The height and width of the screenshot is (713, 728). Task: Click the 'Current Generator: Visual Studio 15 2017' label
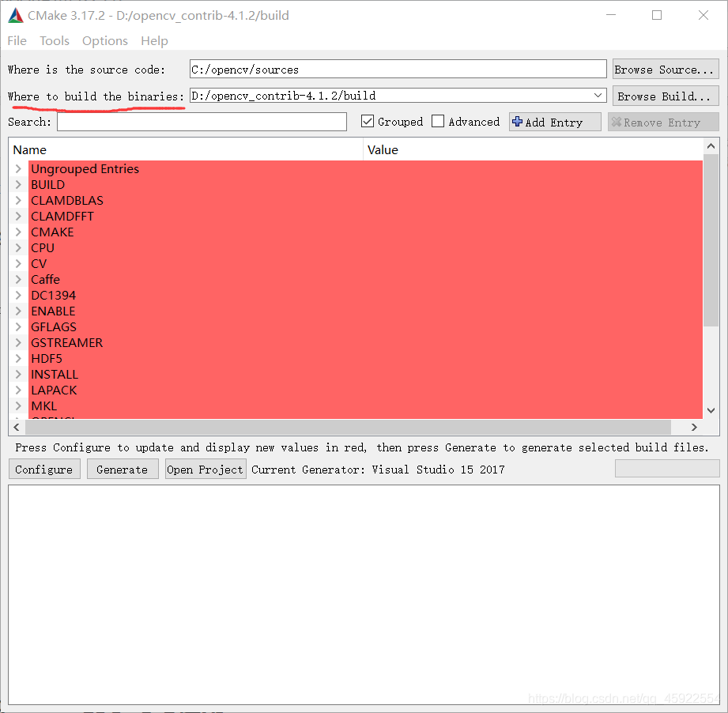pos(378,470)
